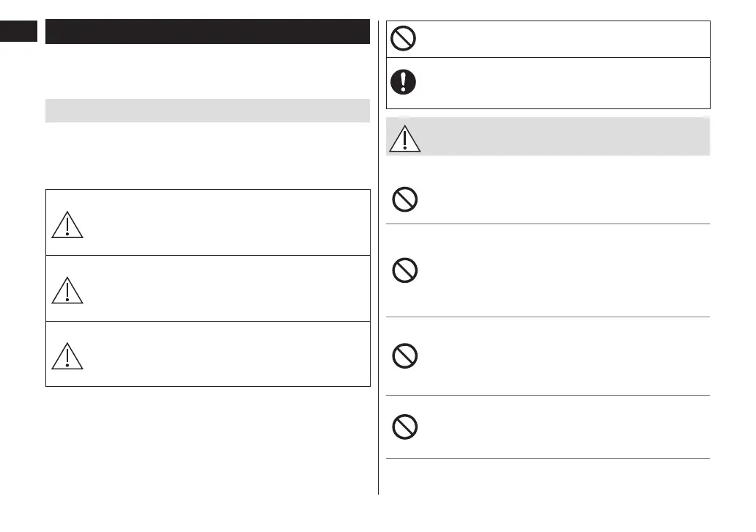
Task: Click the prohibition symbol in the top-right table
Action: (403, 39)
